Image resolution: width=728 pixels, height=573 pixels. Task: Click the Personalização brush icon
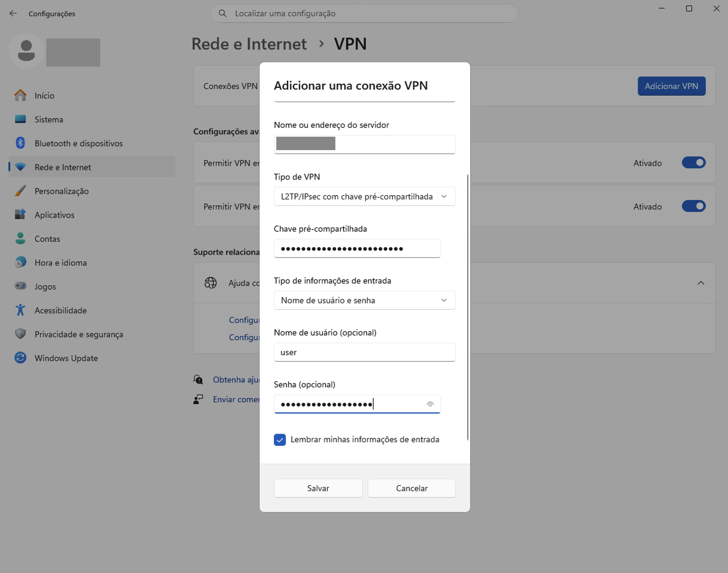(x=21, y=191)
